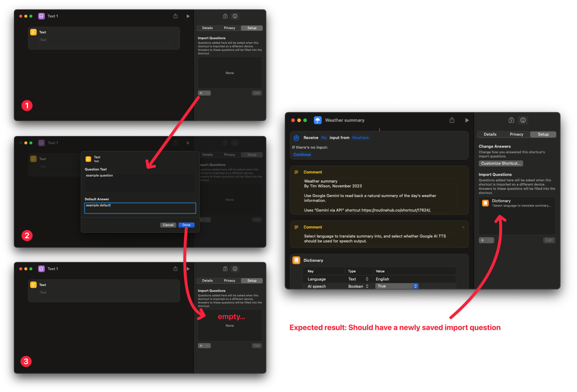The height and width of the screenshot is (392, 577).
Task: Switch to Privacy tab in Weather summary
Action: coord(516,134)
